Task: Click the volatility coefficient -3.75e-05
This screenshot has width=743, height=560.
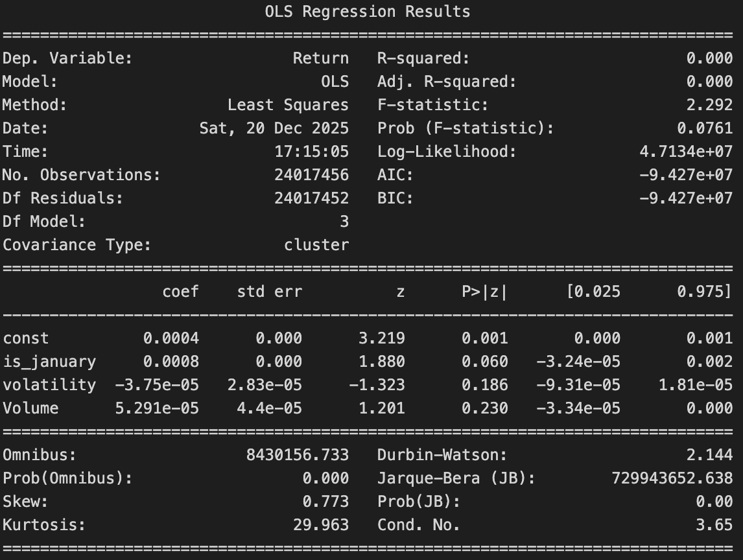Action: click(157, 385)
